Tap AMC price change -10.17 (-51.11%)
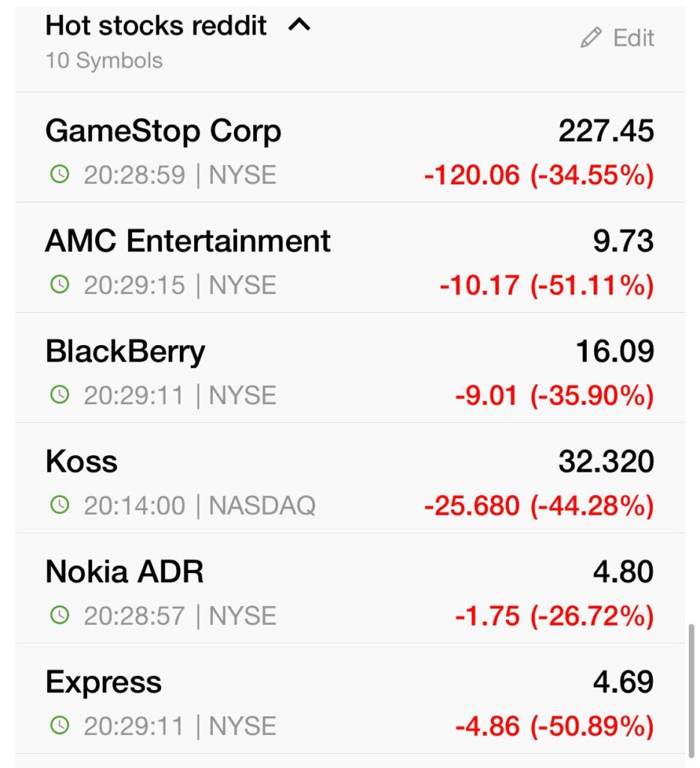Image resolution: width=700 pixels, height=768 pixels. tap(547, 285)
